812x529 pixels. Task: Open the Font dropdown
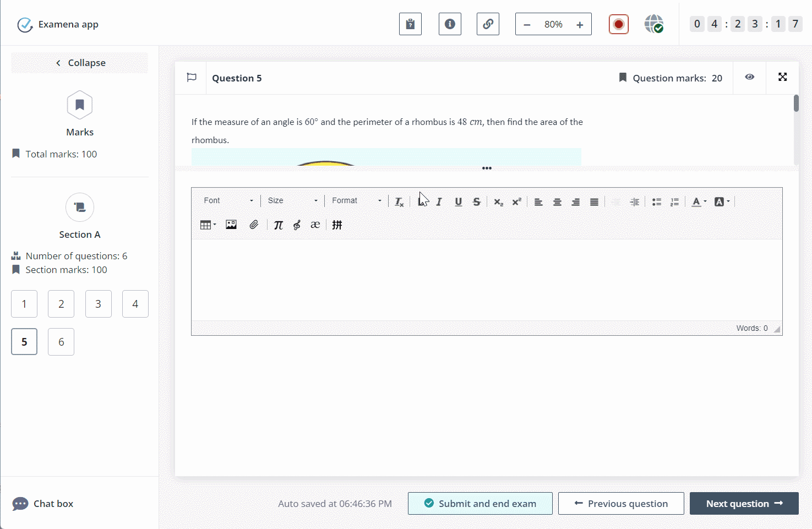click(228, 201)
